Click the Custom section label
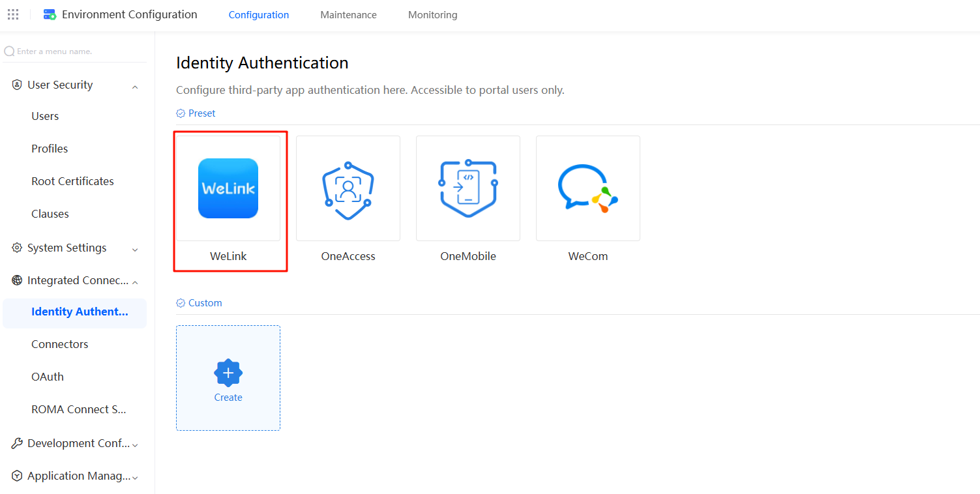This screenshot has width=980, height=494. pos(205,303)
